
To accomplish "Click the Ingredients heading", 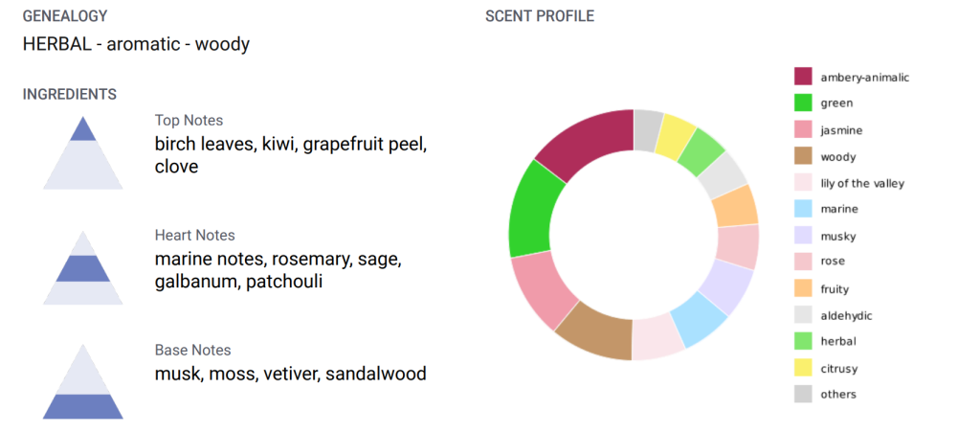I will pyautogui.click(x=70, y=94).
